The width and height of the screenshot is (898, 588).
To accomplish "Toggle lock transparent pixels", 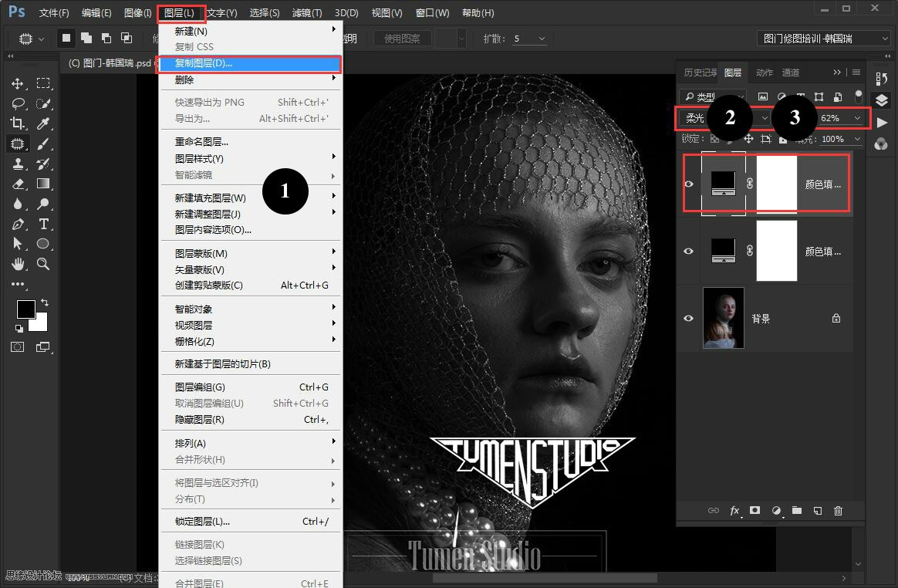I will click(714, 139).
